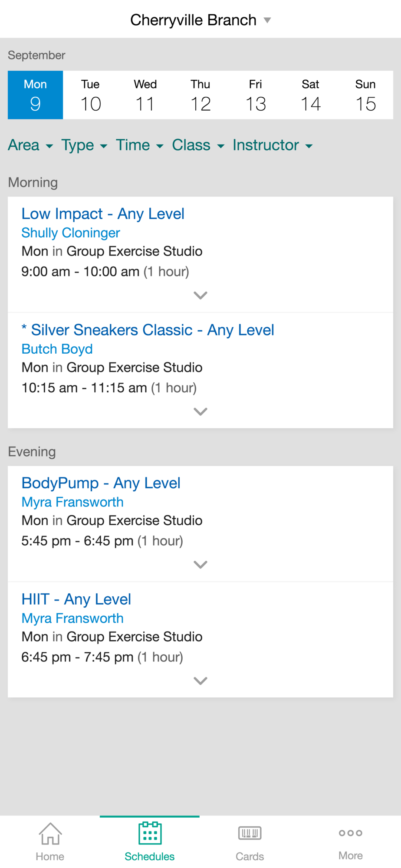Select Tue 10 in the week bar
Viewport: 401px width, 868px height.
click(90, 95)
